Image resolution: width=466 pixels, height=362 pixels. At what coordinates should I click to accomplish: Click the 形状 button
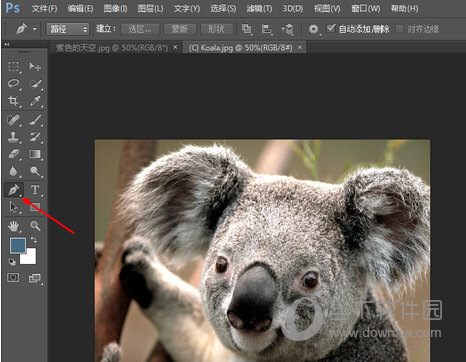217,29
